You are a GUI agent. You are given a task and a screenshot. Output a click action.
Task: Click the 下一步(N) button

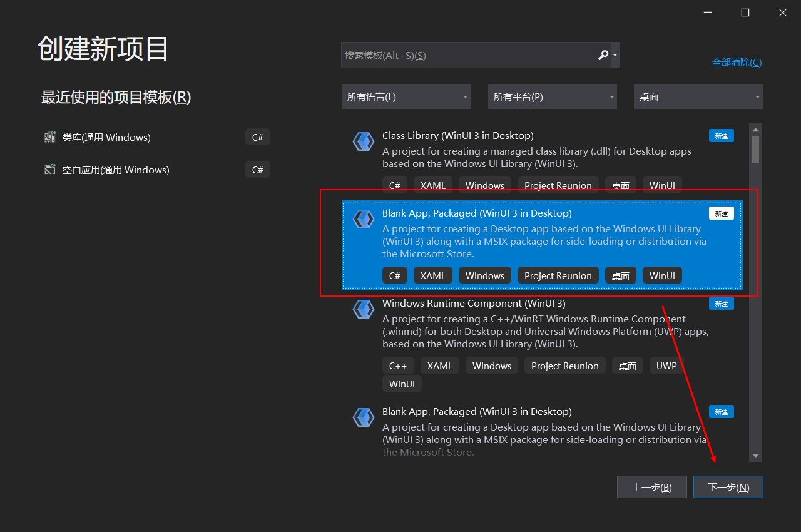pyautogui.click(x=728, y=487)
